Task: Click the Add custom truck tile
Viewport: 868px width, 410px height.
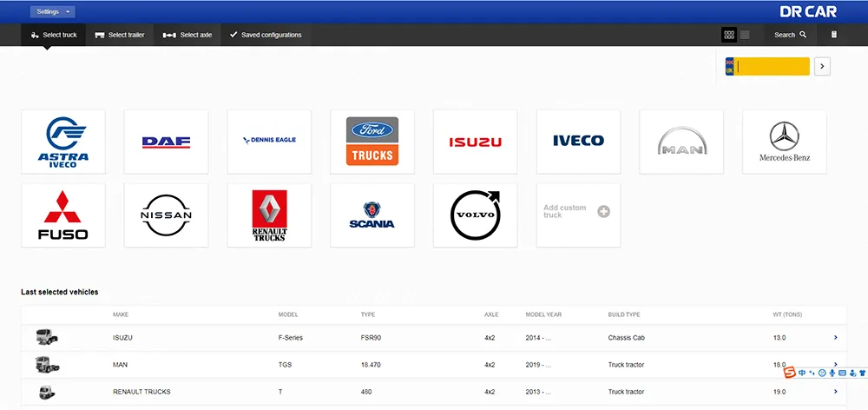Action: (x=578, y=215)
